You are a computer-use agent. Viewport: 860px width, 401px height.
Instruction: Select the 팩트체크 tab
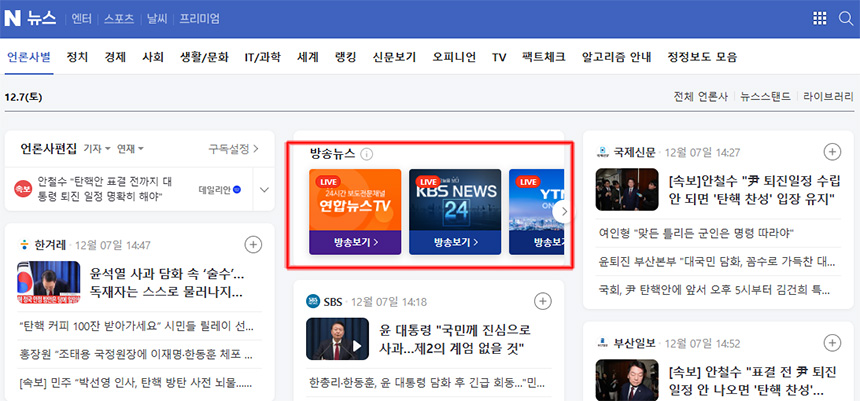pyautogui.click(x=544, y=57)
